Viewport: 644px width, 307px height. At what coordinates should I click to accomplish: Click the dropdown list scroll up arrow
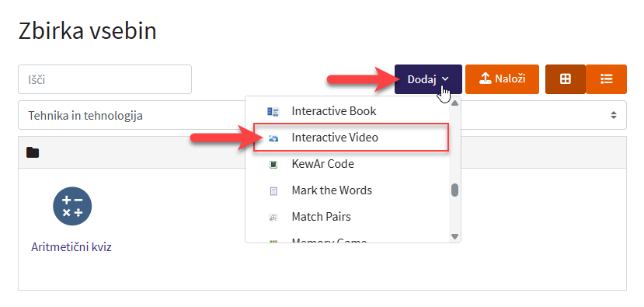click(454, 103)
